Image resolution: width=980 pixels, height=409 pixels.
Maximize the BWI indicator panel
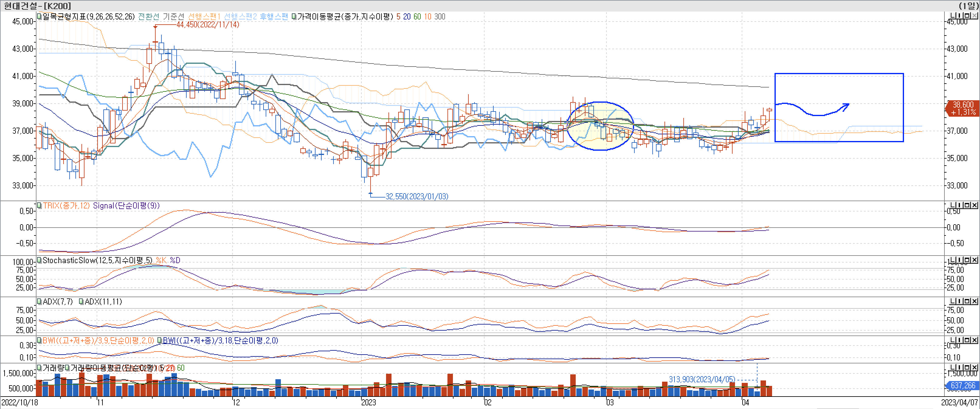967,340
